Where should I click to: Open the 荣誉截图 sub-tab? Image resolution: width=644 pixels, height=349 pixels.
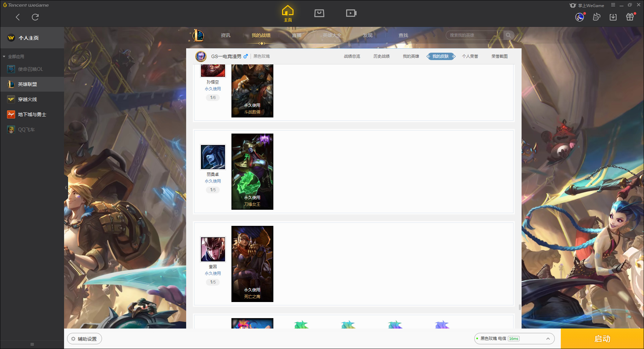499,56
